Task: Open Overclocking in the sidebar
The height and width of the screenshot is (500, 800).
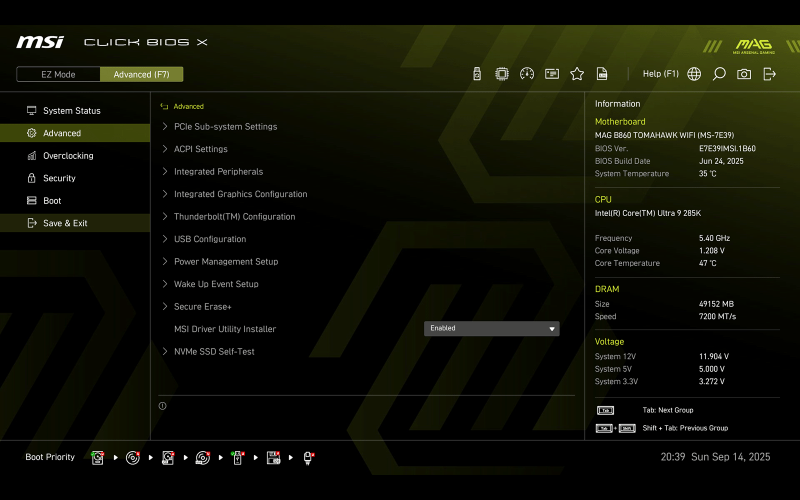Action: tap(75, 156)
